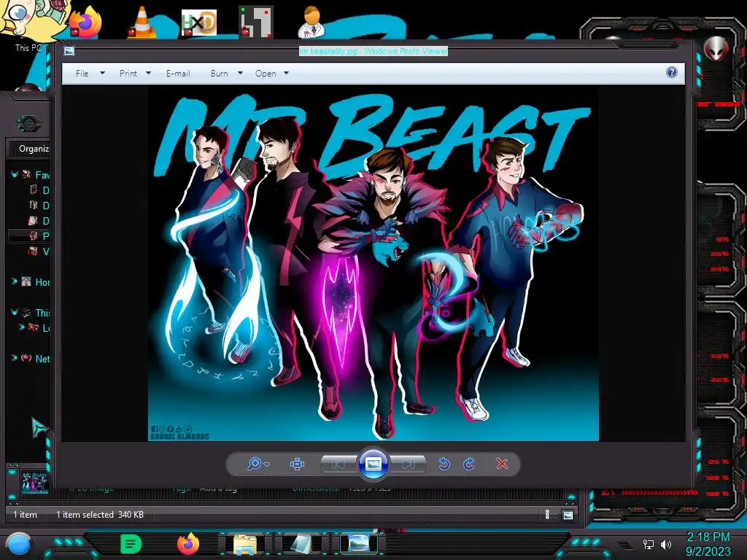
Task: Select Favorites in the navigation pane
Action: [x=36, y=175]
